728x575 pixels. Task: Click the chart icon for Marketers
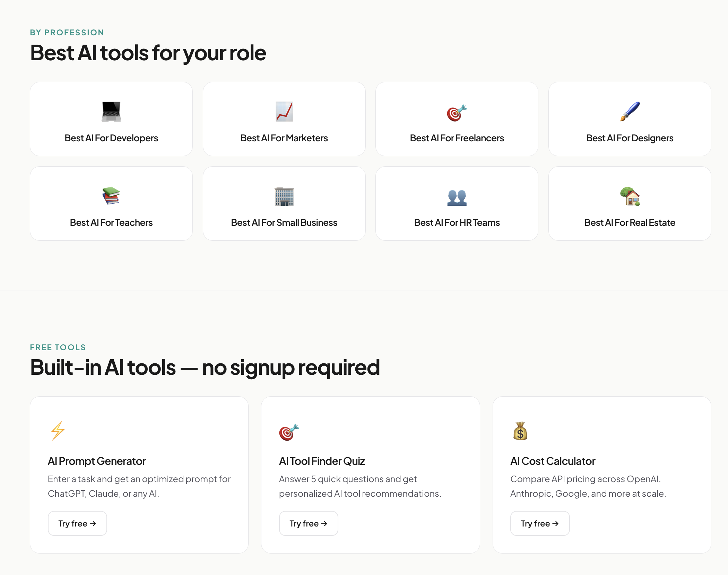pyautogui.click(x=284, y=112)
